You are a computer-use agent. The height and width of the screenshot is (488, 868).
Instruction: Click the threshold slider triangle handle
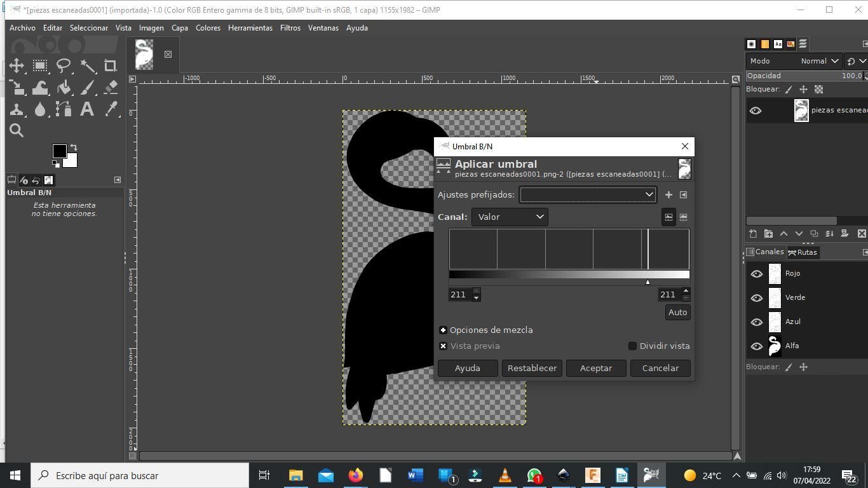[648, 281]
